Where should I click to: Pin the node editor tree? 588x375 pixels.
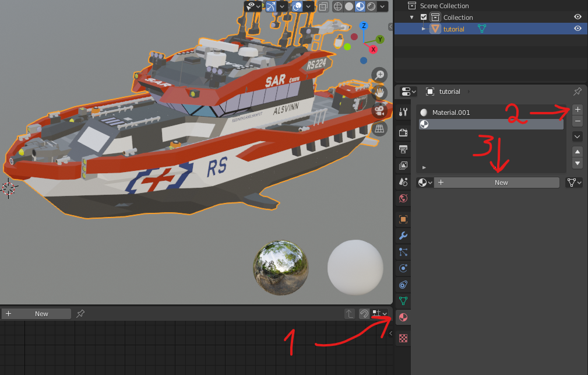[x=80, y=313]
